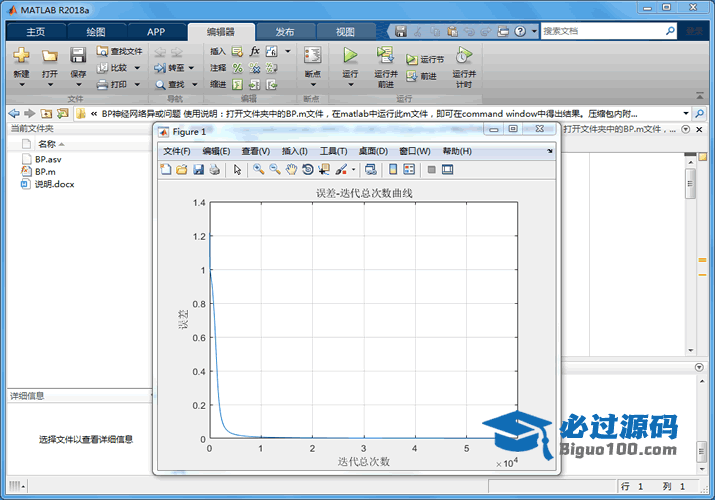Toggle the zoom in tool in Figure 1
The image size is (715, 500).
click(x=259, y=170)
